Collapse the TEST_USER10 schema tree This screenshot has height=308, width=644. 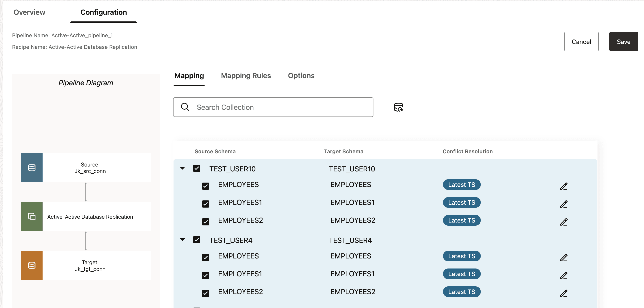pyautogui.click(x=182, y=169)
